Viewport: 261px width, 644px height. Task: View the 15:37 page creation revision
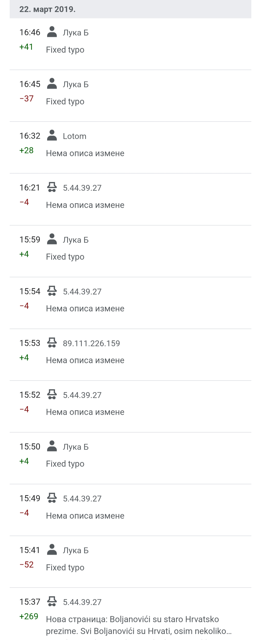tap(30, 602)
